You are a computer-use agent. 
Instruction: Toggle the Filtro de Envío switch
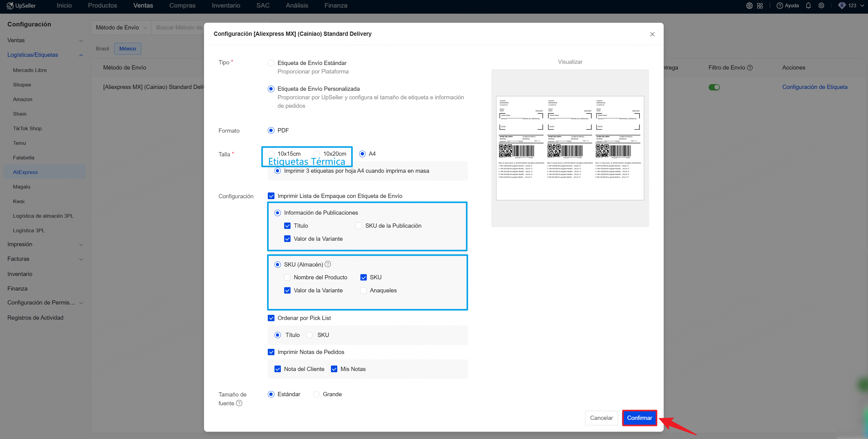714,87
